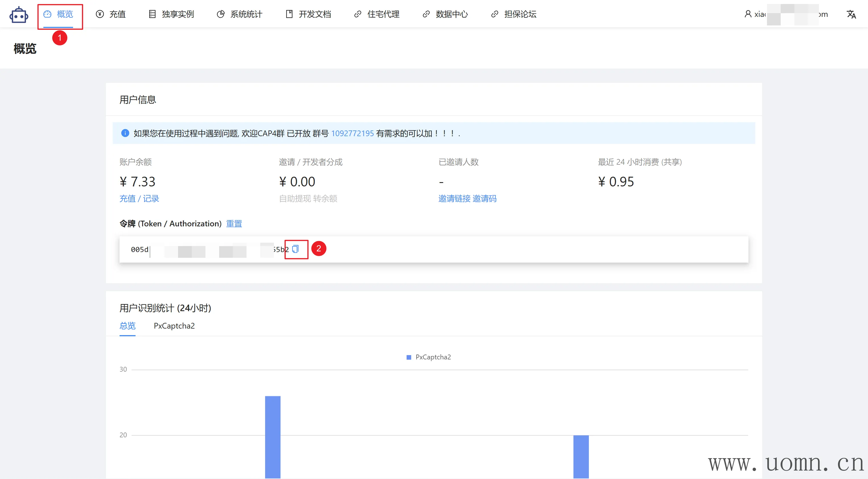Open the 邀请链接 link

coord(454,199)
